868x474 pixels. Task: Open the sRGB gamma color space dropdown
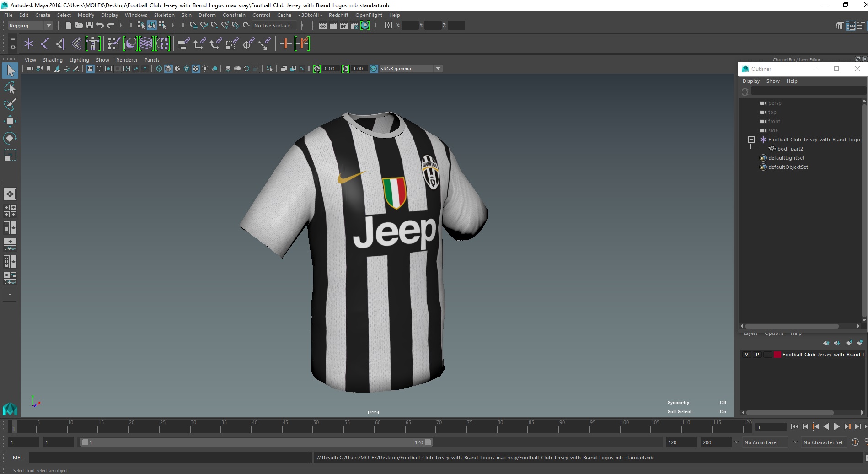pyautogui.click(x=410, y=69)
